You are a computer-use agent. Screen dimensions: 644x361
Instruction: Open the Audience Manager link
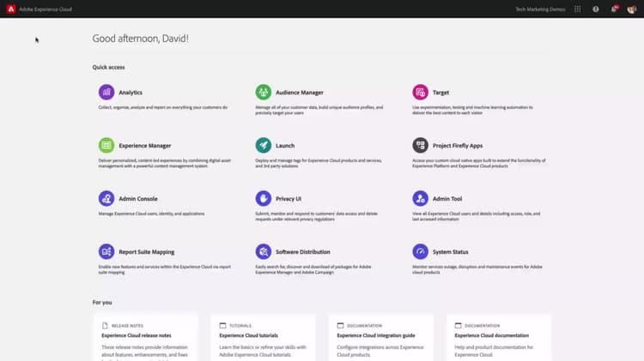point(300,93)
